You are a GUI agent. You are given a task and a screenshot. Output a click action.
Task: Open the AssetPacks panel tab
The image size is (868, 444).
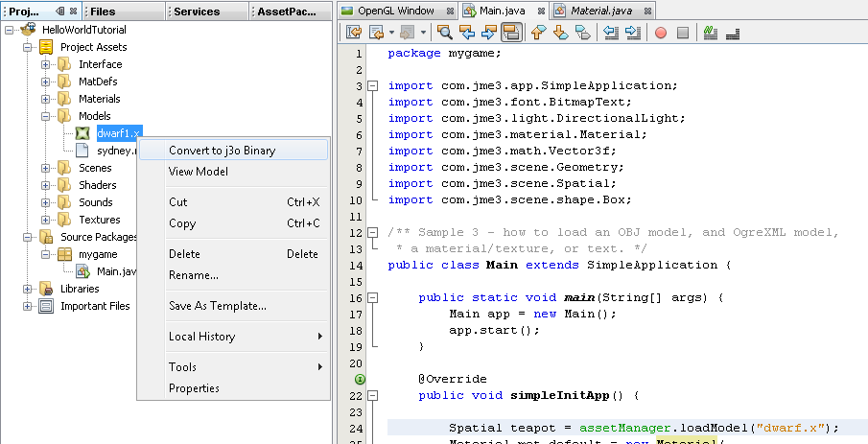coord(291,12)
